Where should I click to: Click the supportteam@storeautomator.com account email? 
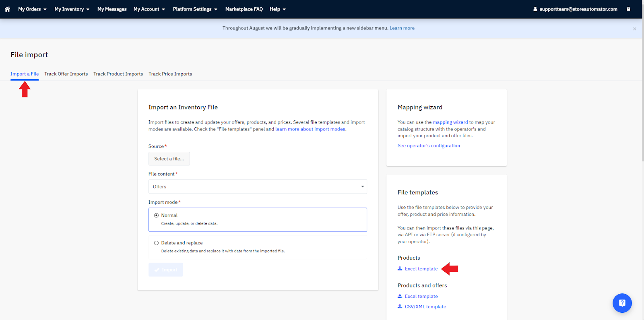coord(578,9)
